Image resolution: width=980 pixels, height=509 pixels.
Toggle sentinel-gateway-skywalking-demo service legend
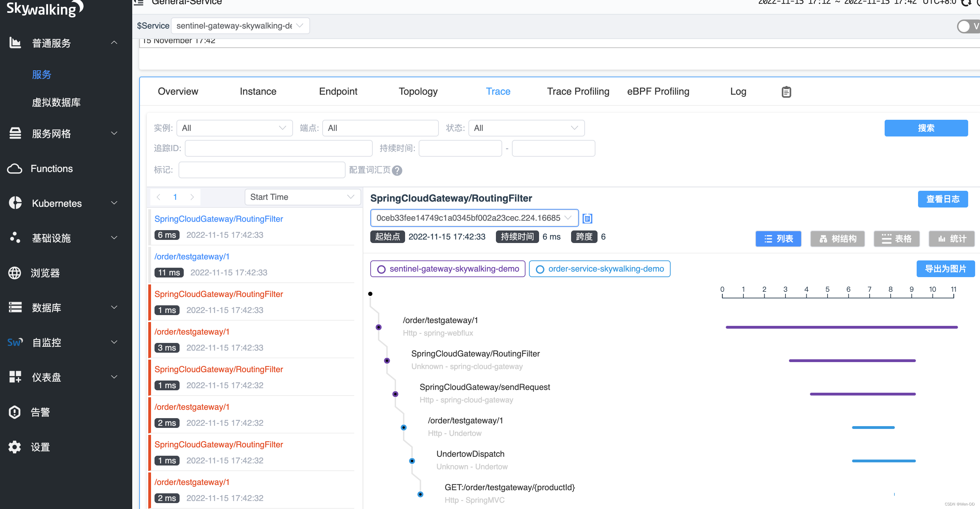448,269
